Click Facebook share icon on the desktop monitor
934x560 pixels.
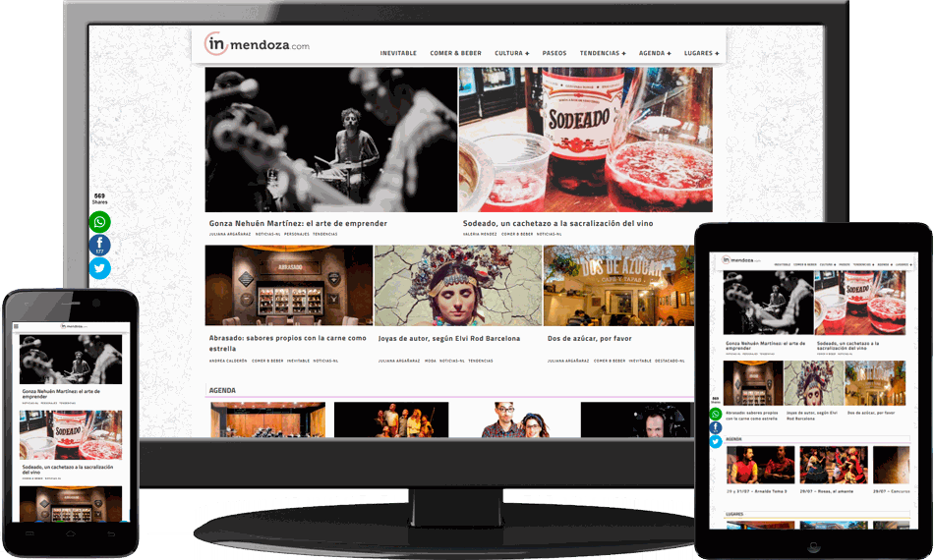click(100, 246)
